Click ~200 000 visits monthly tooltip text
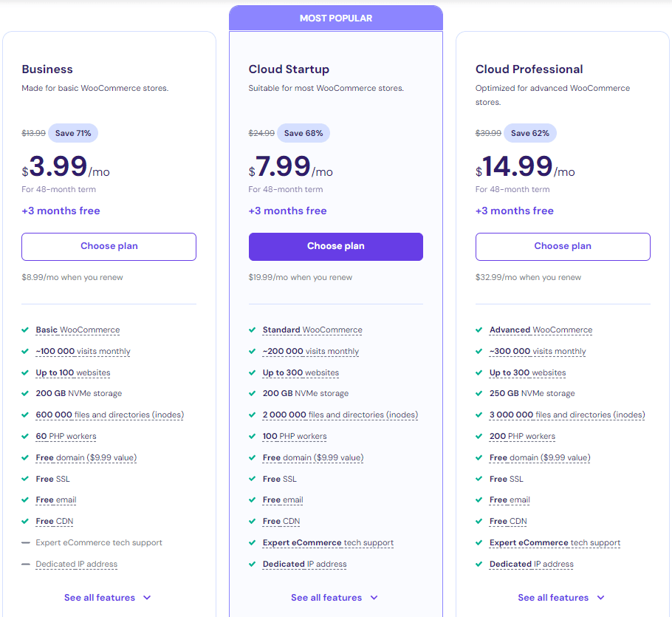This screenshot has height=617, width=672. pos(311,351)
